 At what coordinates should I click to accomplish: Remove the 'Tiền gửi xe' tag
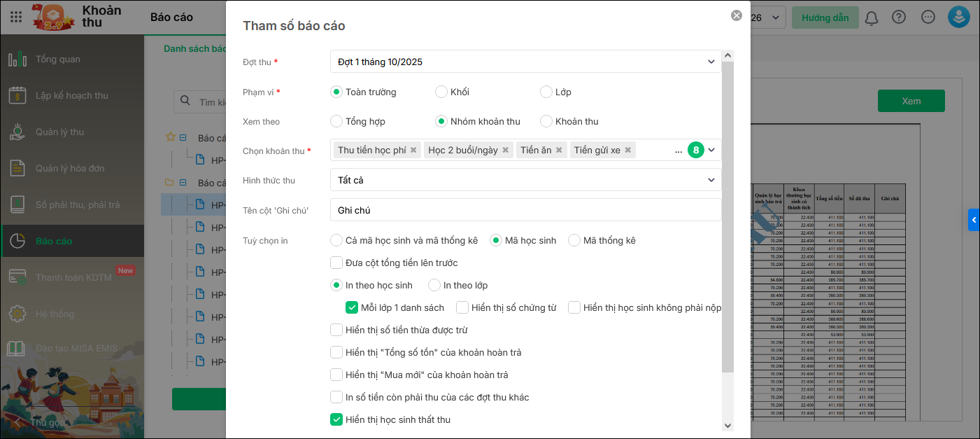[x=628, y=150]
